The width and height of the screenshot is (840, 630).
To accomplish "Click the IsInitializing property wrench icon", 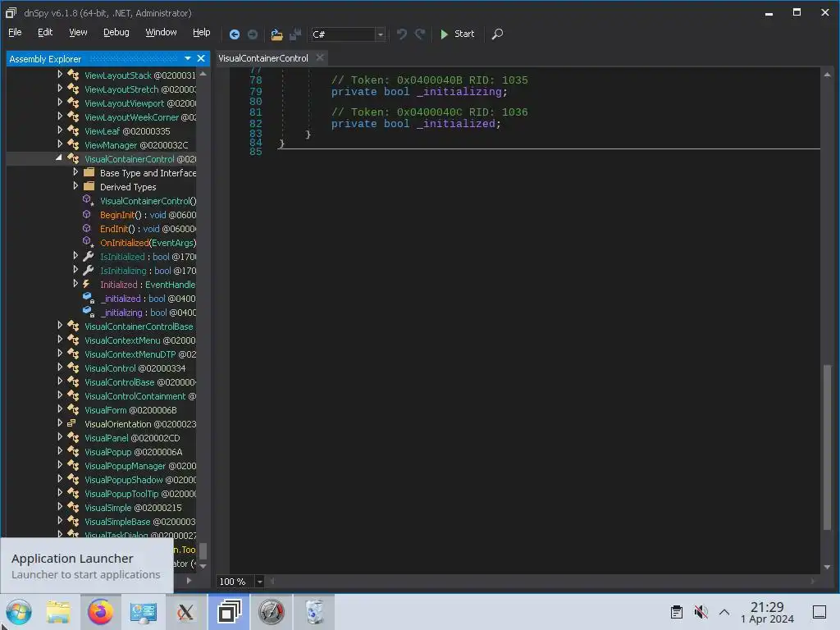I will click(89, 270).
